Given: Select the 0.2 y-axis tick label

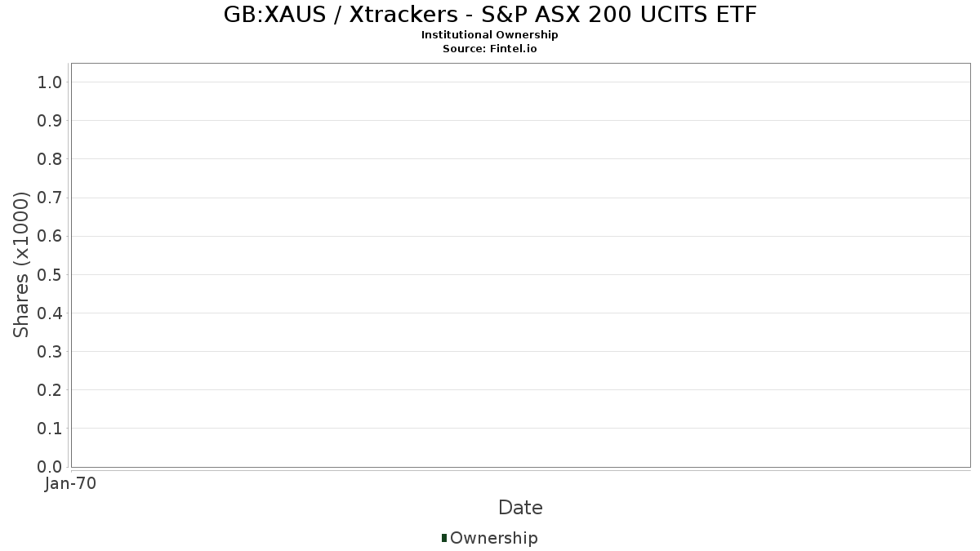Looking at the screenshot, I should click(50, 390).
